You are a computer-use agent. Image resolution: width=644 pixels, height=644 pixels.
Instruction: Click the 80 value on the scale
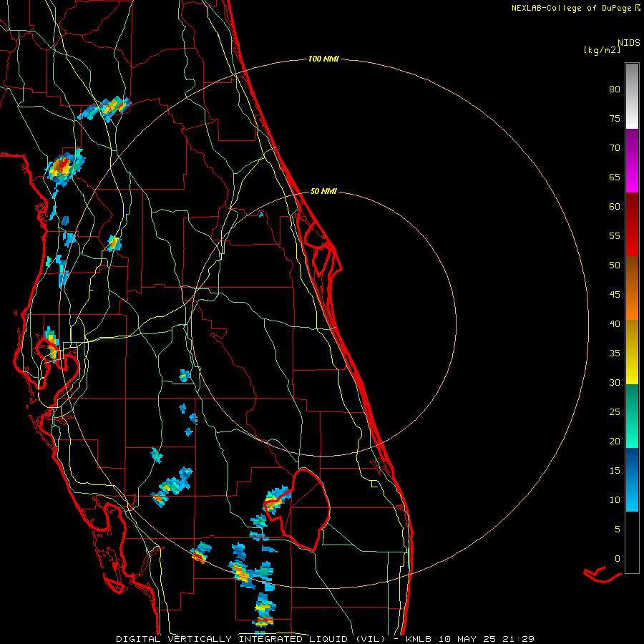pyautogui.click(x=615, y=89)
